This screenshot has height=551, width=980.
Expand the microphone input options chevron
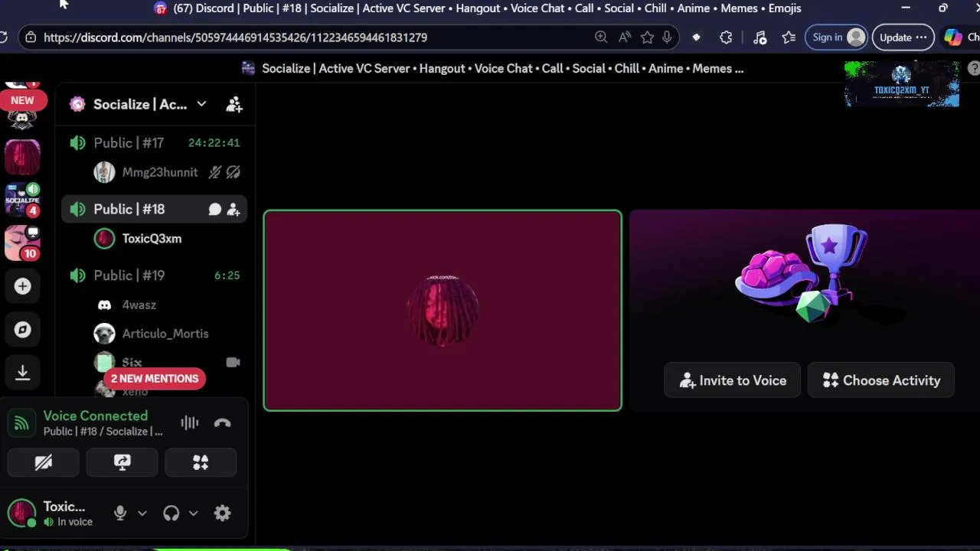[142, 514]
